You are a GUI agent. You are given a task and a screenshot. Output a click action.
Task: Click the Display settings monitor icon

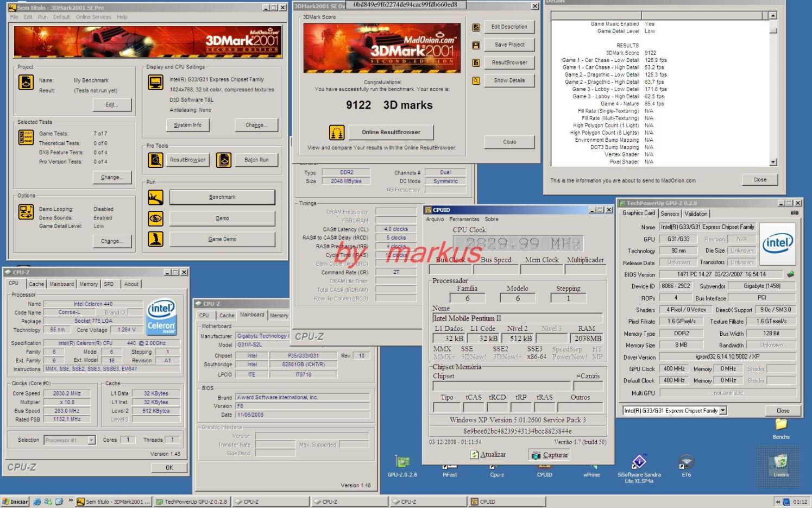coord(156,83)
